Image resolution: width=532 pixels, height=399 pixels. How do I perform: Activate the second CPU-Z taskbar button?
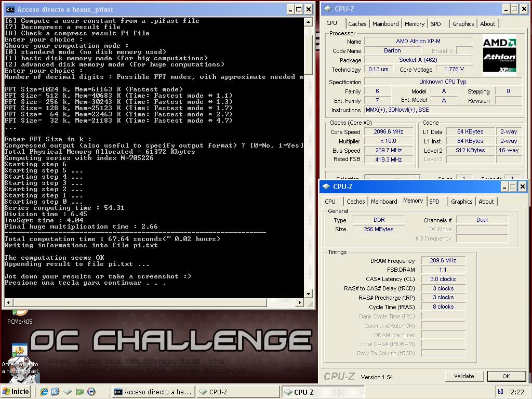click(x=322, y=392)
